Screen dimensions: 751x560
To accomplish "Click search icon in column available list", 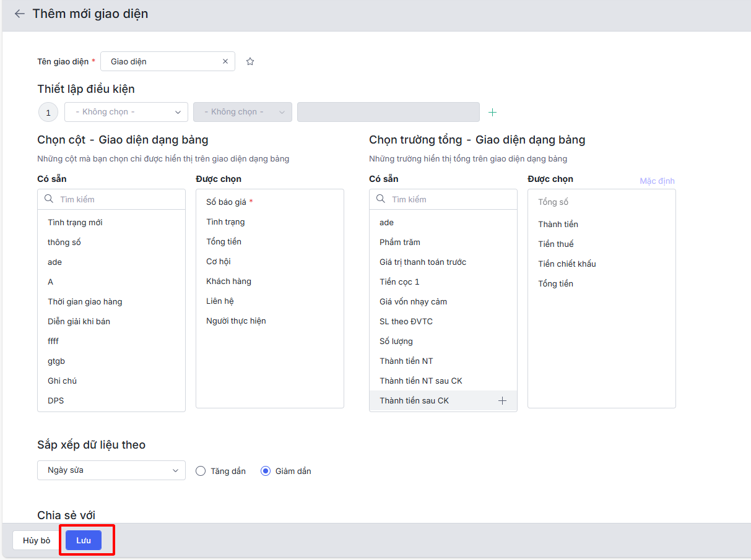I will (49, 199).
